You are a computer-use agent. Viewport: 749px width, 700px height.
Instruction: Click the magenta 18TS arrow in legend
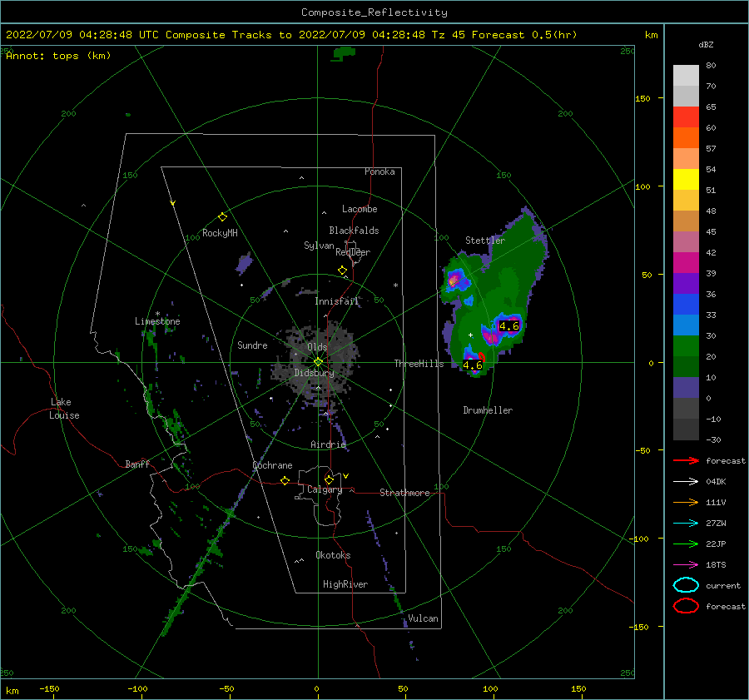pyautogui.click(x=686, y=565)
